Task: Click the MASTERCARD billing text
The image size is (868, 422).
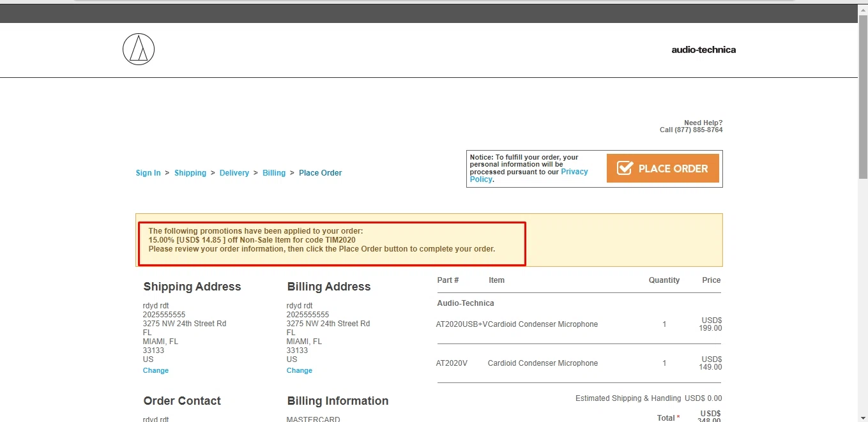Action: [x=314, y=419]
